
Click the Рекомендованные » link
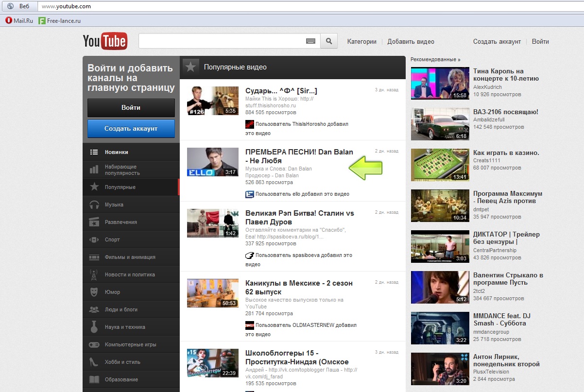(x=435, y=59)
